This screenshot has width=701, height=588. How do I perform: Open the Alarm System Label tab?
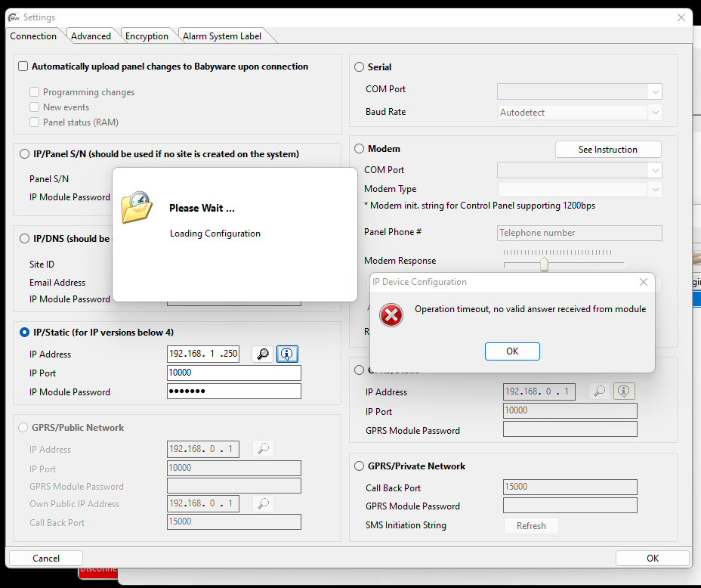[x=221, y=36]
